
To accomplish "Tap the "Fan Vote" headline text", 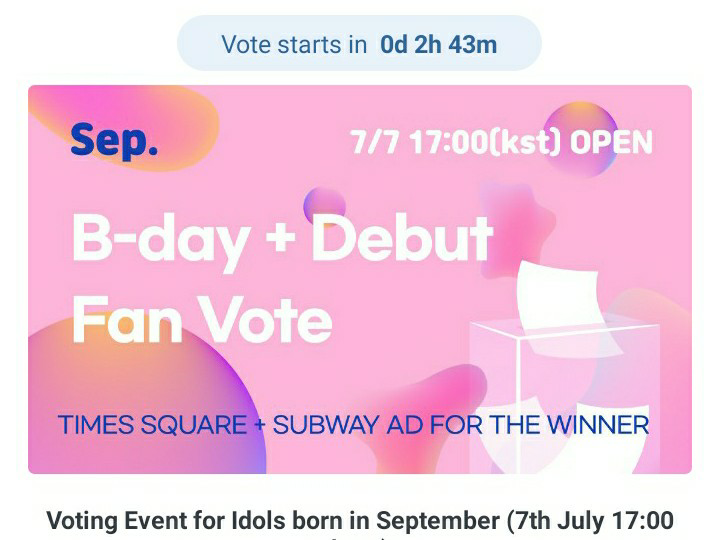I will point(202,318).
